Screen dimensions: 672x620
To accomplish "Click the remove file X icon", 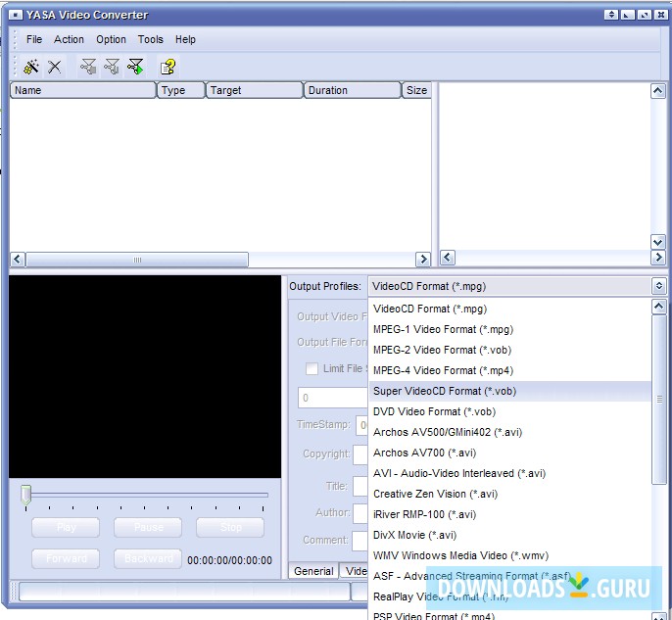I will point(55,67).
